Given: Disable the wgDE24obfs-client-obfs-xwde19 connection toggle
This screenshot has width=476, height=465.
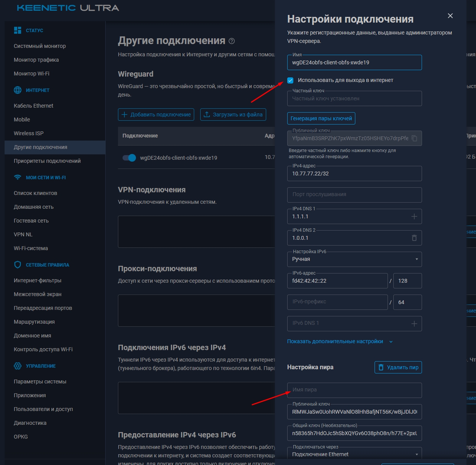Looking at the screenshot, I should pos(129,157).
